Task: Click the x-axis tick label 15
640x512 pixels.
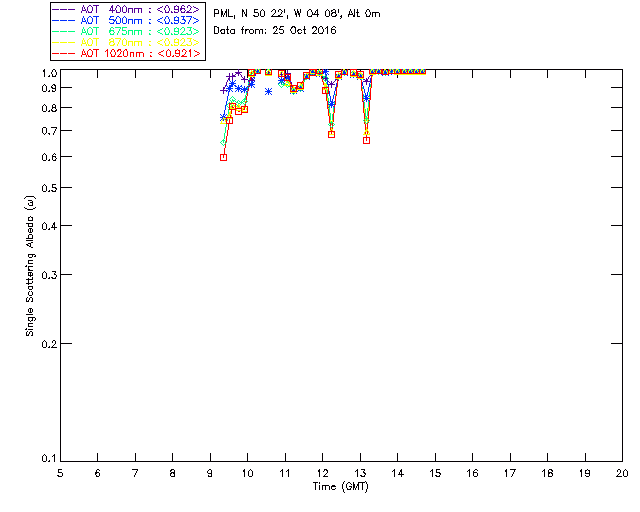Action: click(x=435, y=474)
